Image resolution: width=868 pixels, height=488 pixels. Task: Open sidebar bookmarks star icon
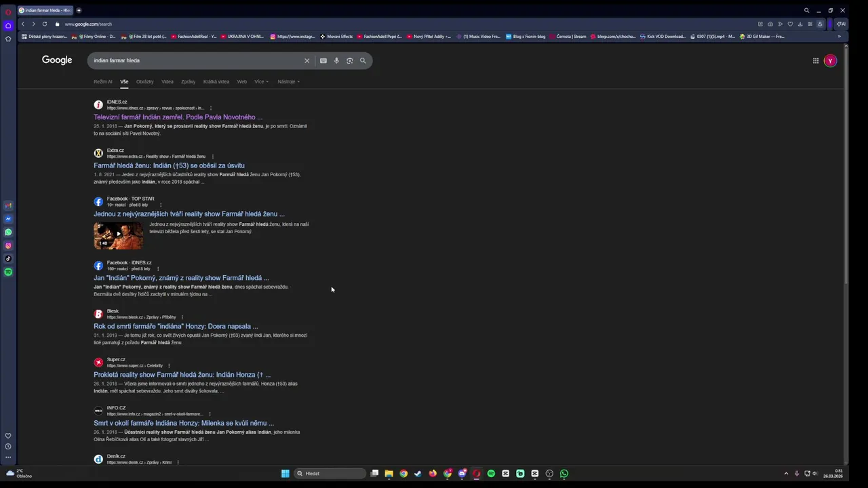pyautogui.click(x=8, y=39)
